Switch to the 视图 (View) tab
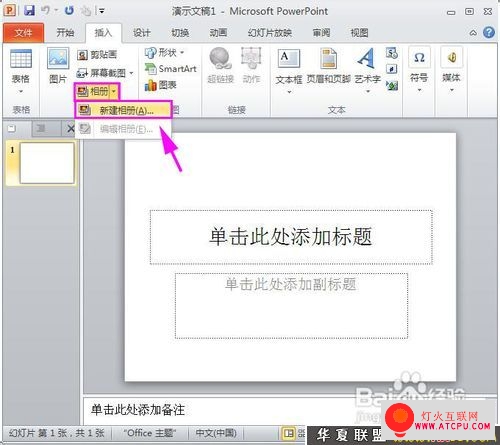This screenshot has height=445, width=500. click(x=359, y=33)
